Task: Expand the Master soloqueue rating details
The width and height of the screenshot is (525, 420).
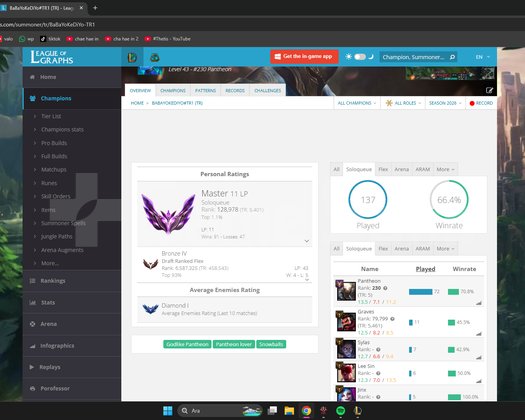Action: pos(306,241)
